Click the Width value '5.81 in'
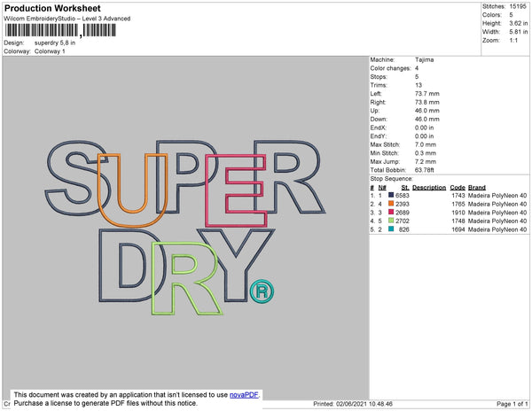 519,32
